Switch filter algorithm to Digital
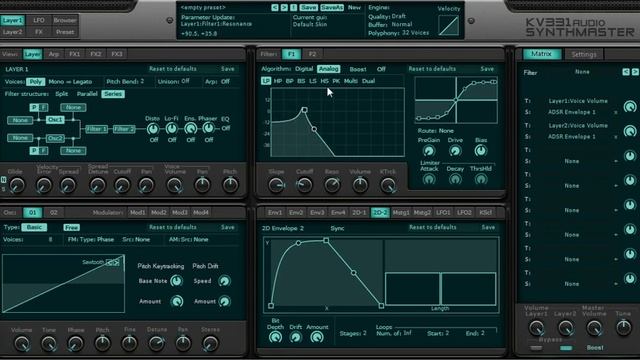The width and height of the screenshot is (640, 360). pyautogui.click(x=304, y=69)
